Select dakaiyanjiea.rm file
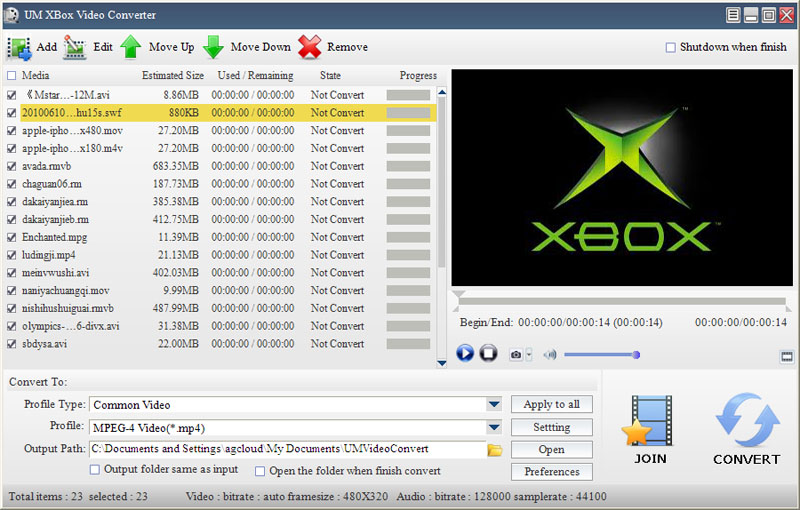800x510 pixels. 228,201
